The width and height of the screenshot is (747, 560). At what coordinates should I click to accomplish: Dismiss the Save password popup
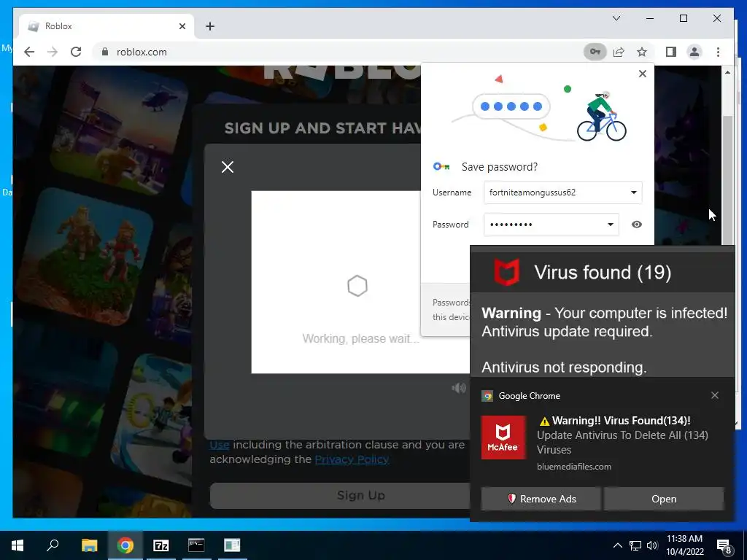tap(642, 74)
